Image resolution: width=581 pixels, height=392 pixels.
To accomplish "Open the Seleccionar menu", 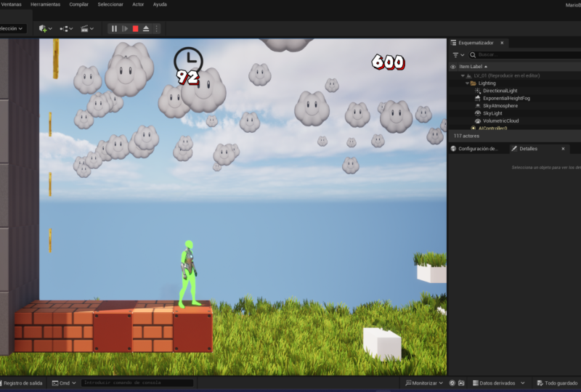I will click(110, 4).
